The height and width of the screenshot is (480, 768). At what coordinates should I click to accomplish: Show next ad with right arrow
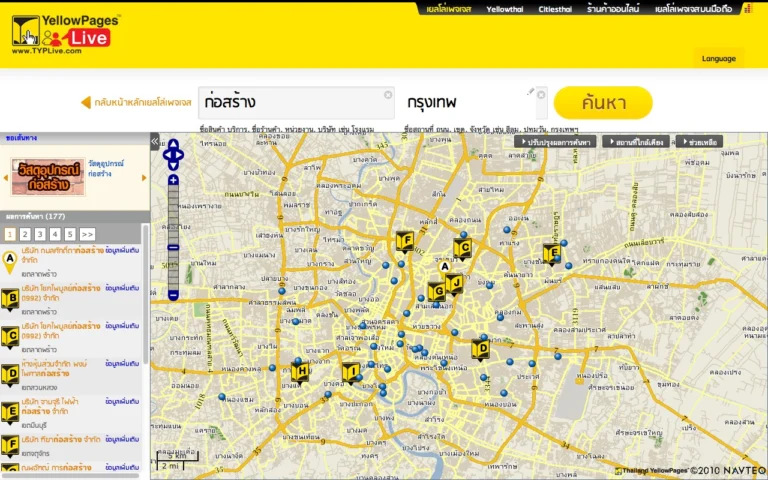click(x=144, y=178)
